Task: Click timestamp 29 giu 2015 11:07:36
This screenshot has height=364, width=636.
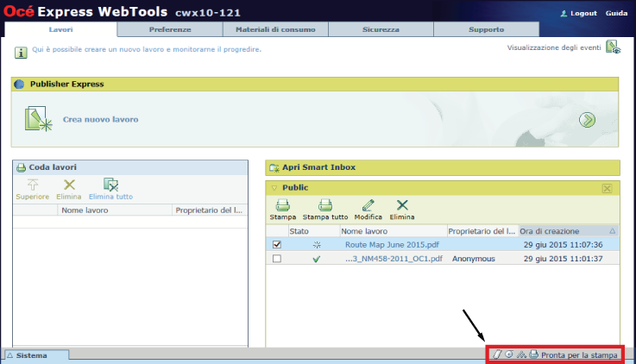Action: (563, 245)
